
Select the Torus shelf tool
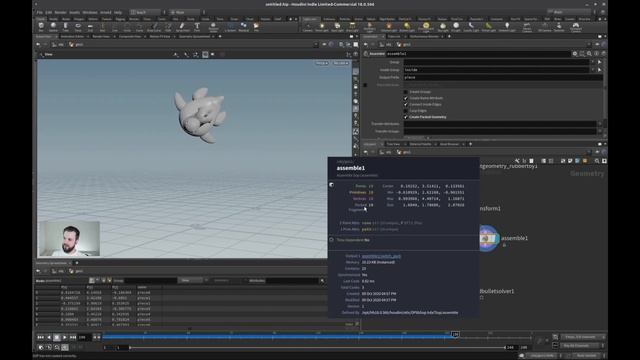tap(78, 27)
